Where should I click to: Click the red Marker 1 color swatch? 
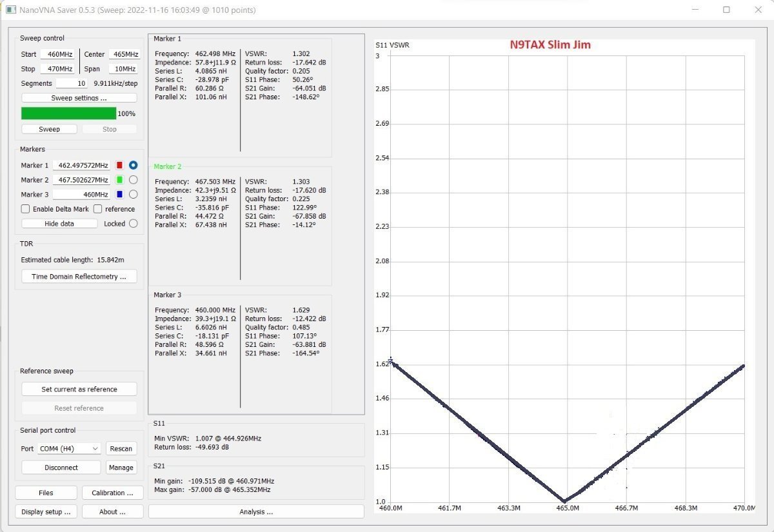119,165
